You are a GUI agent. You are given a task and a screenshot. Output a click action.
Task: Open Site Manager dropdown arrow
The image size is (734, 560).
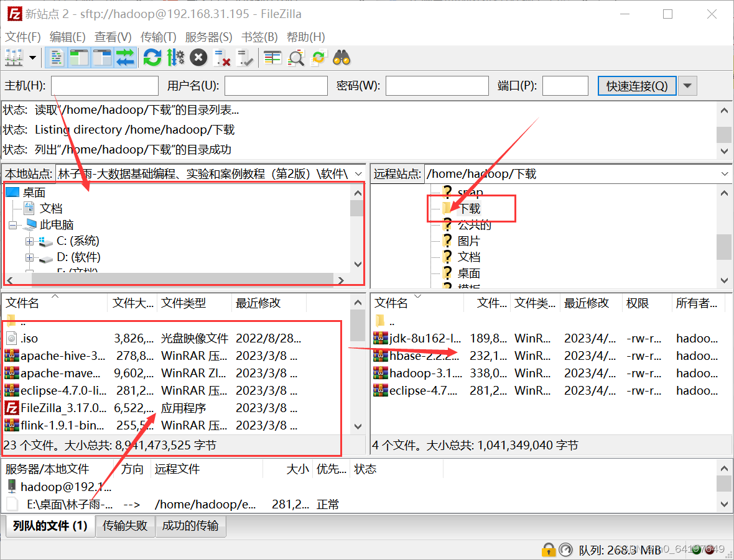point(32,58)
